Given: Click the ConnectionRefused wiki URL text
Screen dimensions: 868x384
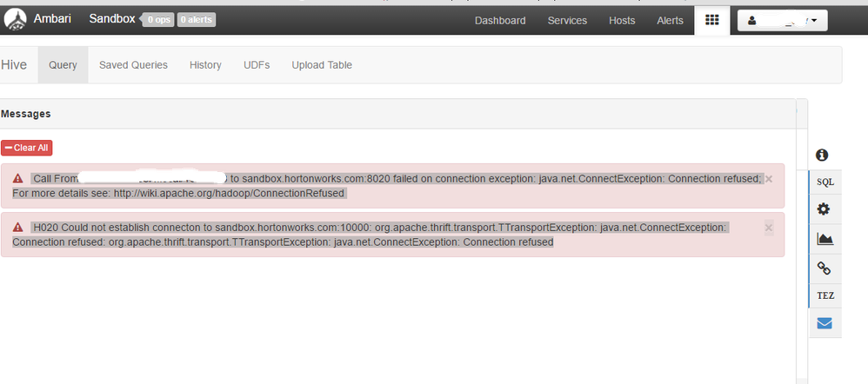Looking at the screenshot, I should tap(230, 193).
